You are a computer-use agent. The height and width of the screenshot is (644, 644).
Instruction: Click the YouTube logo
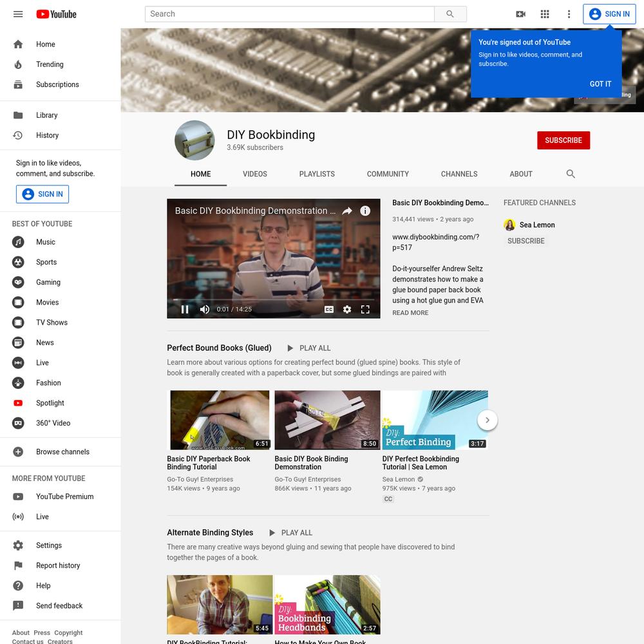pos(56,14)
